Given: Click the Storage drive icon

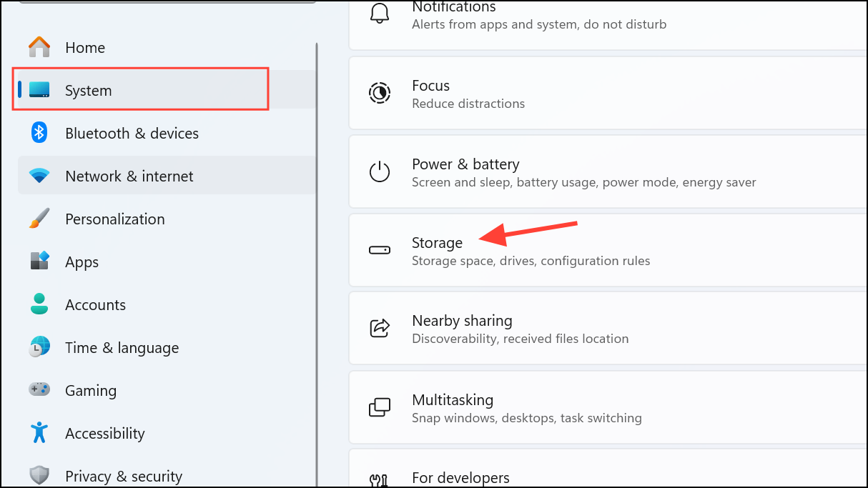Looking at the screenshot, I should pos(380,251).
